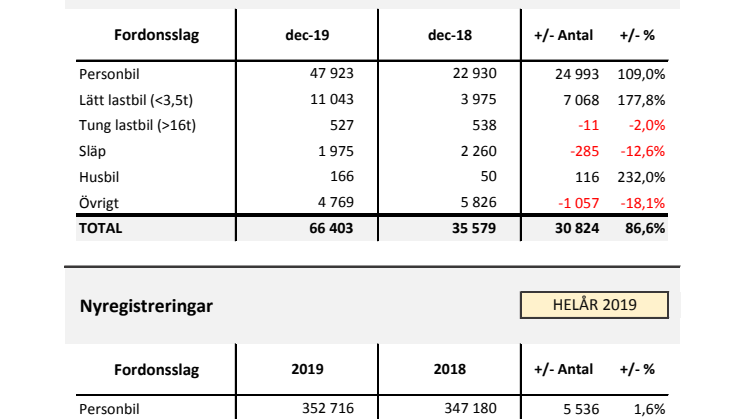746x419 pixels.
Task: Click the top table's +/- % header
Action: coord(638,36)
